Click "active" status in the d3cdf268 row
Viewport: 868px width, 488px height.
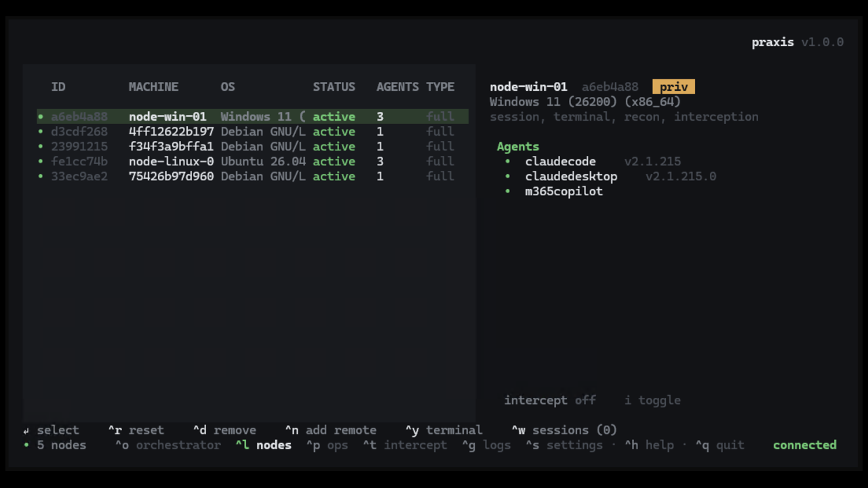334,131
